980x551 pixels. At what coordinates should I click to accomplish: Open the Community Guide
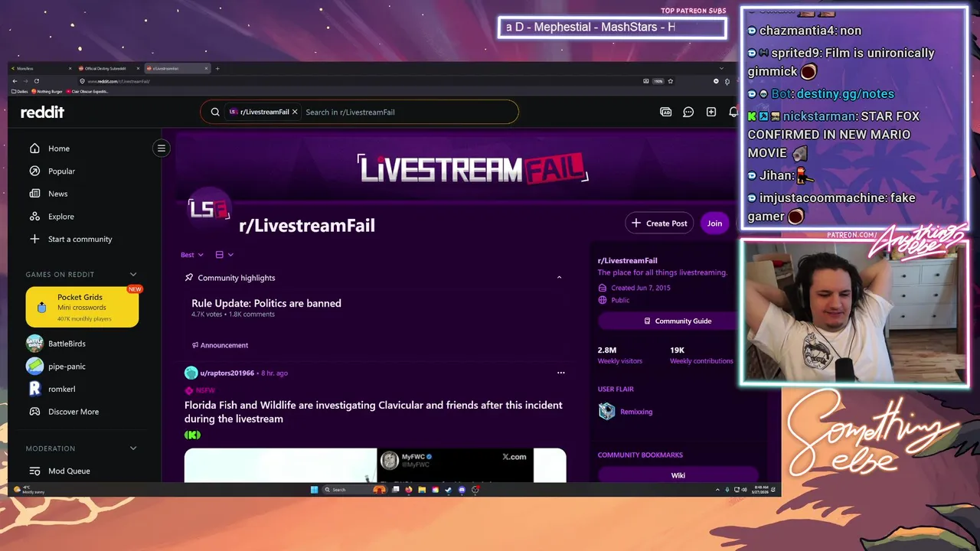pyautogui.click(x=678, y=321)
